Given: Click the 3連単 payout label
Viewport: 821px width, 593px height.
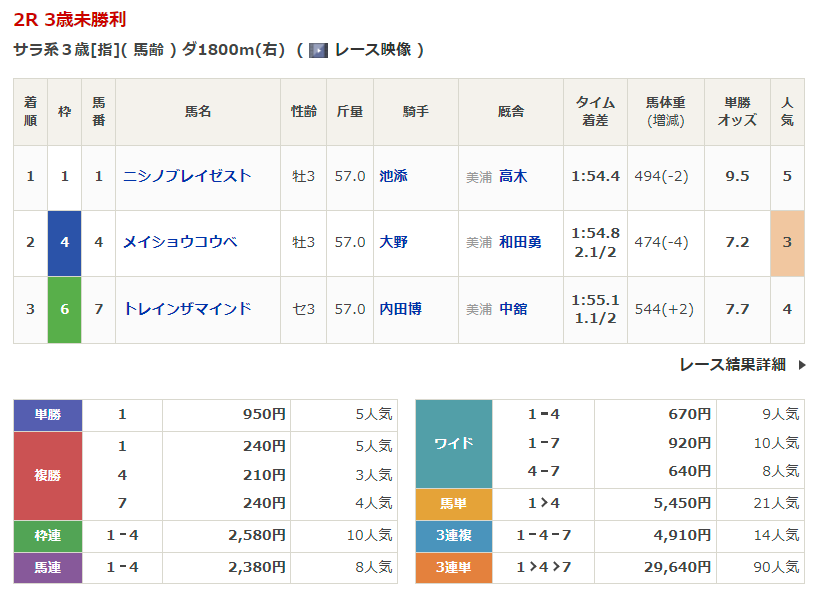Looking at the screenshot, I should pos(454,567).
